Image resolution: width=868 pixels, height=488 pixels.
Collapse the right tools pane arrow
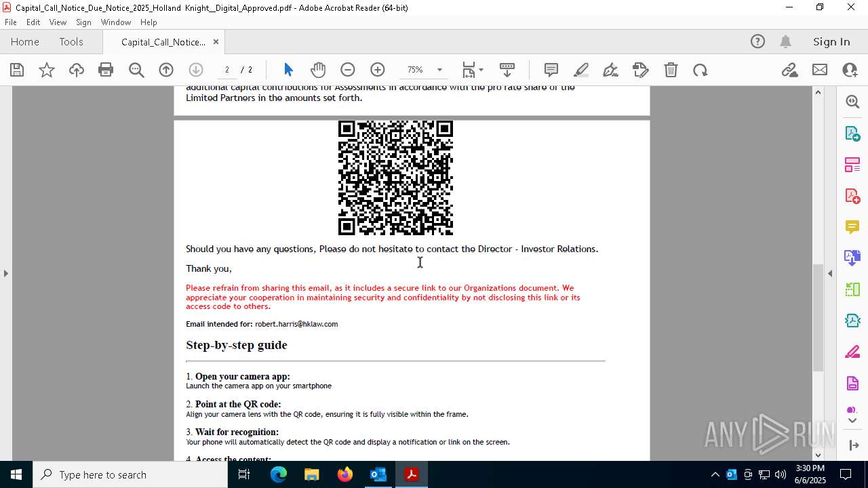[830, 273]
